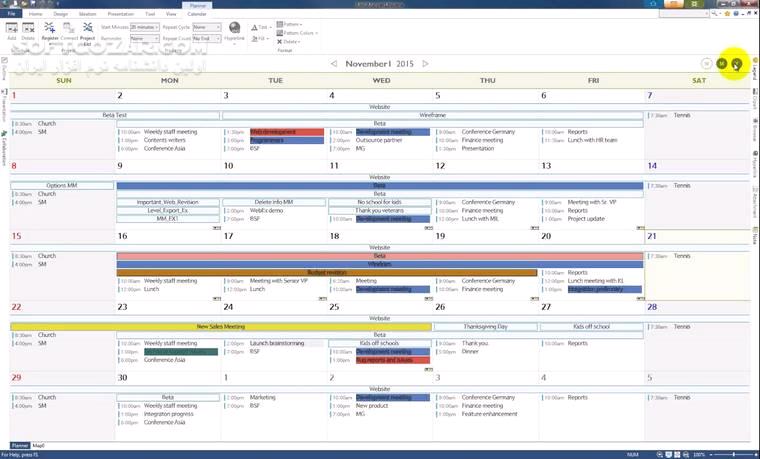
Task: Select the Thanksgiving Day event
Action: [x=485, y=327]
